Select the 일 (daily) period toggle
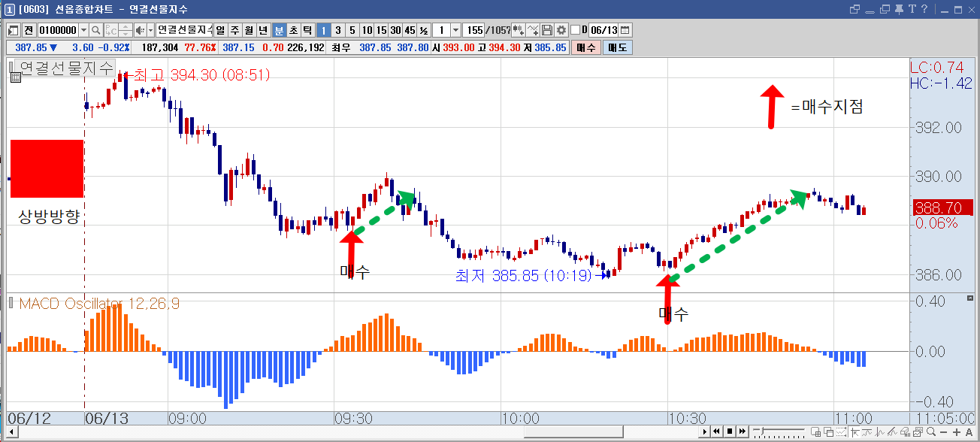 point(221,30)
